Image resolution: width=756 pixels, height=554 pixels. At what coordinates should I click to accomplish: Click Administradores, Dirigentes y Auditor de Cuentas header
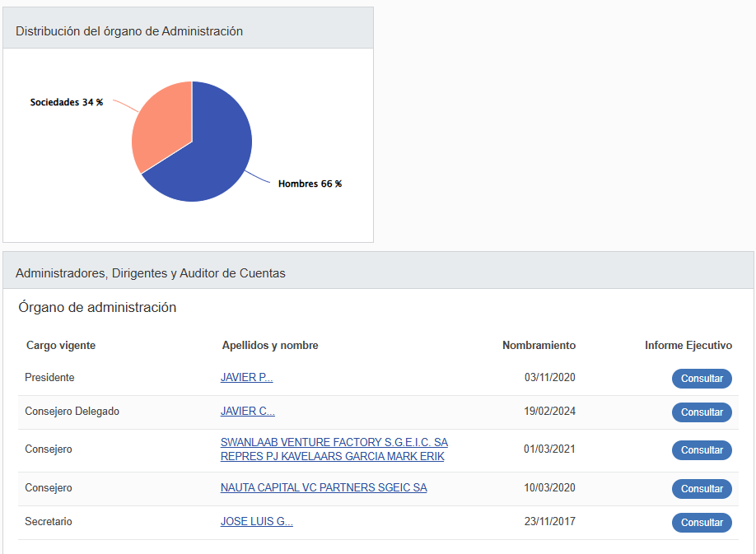tap(151, 273)
